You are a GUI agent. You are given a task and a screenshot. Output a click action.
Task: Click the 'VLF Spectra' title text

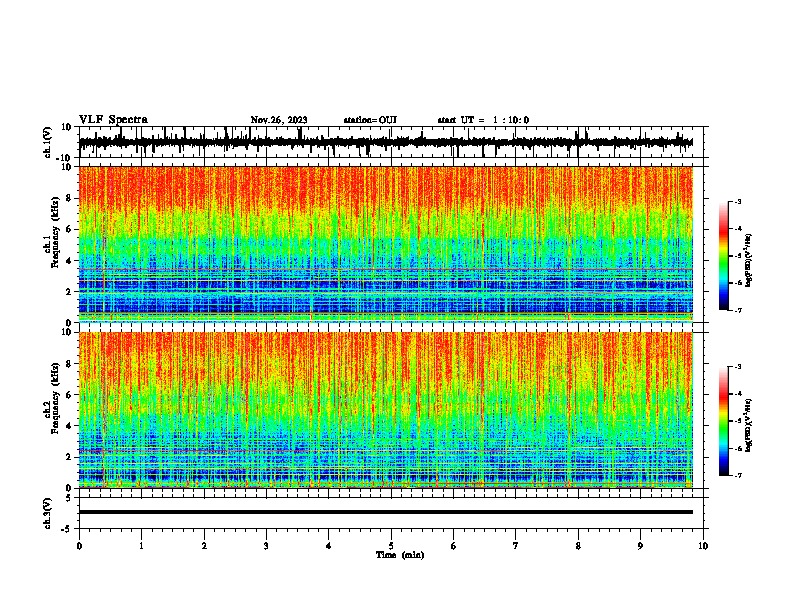tap(113, 120)
